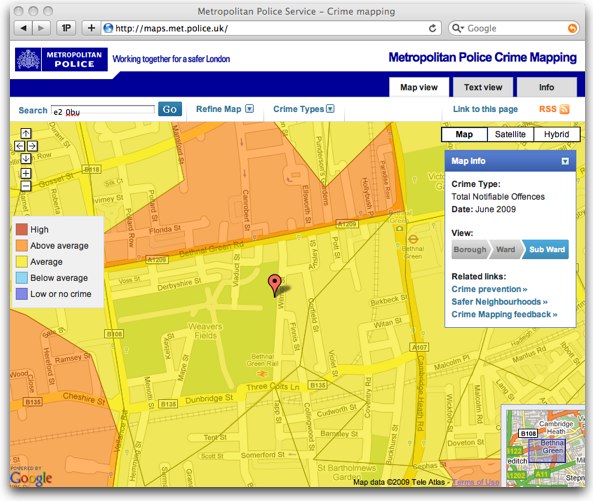This screenshot has width=593, height=501.
Task: Open the Crime Mapping feedback link
Action: click(x=504, y=315)
